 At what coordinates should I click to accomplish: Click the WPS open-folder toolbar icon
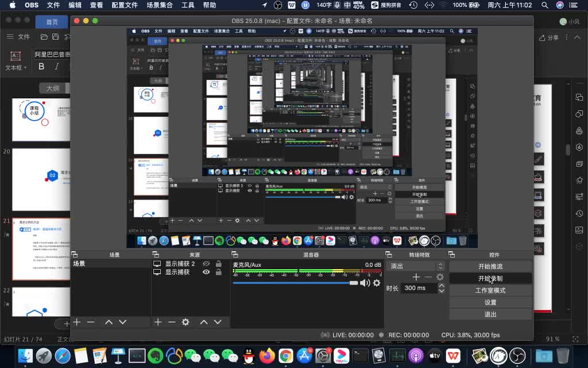pos(44,37)
